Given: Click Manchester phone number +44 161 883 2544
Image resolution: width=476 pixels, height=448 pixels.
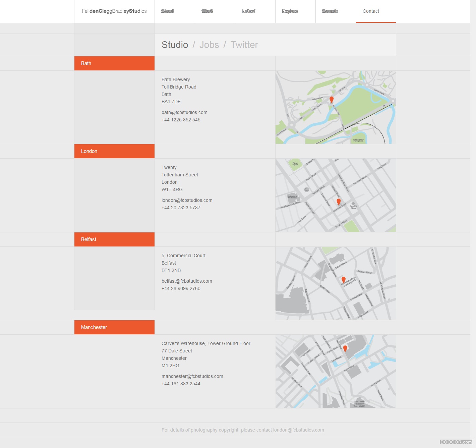Looking at the screenshot, I should (181, 384).
